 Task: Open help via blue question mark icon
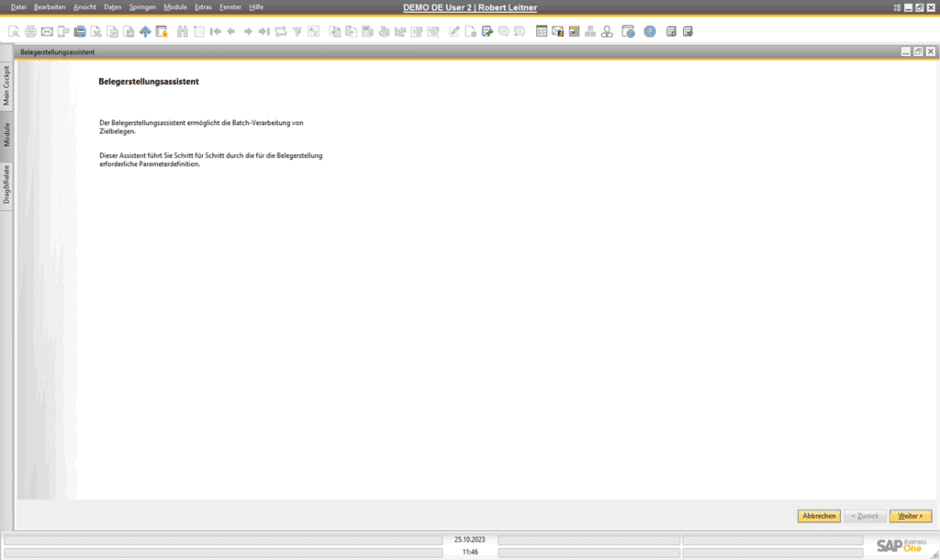click(650, 32)
